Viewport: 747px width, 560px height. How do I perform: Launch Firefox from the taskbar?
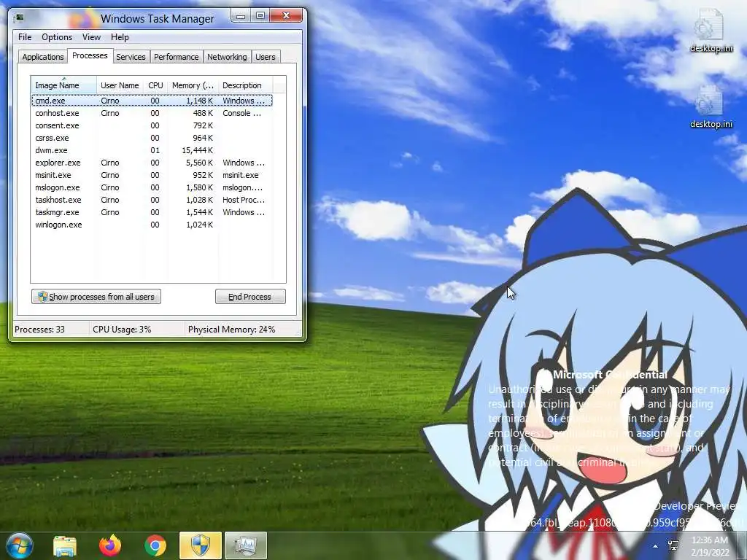click(110, 545)
